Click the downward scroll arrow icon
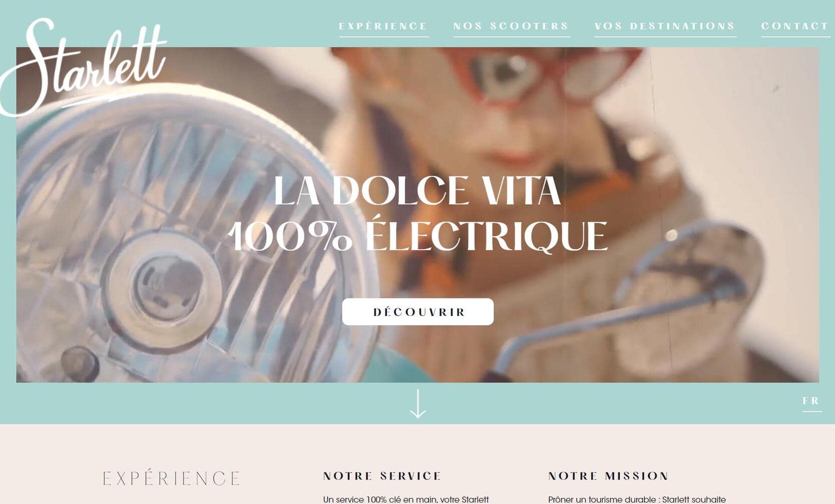 [x=417, y=403]
